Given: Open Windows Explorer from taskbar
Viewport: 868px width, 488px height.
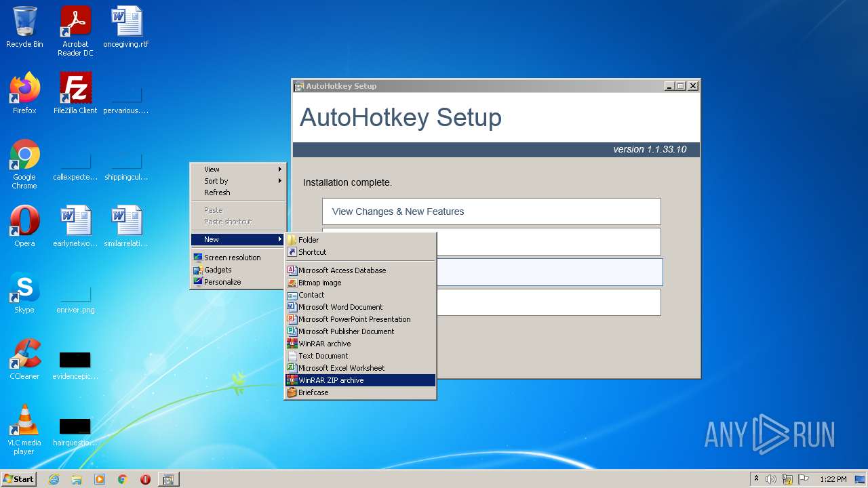Looking at the screenshot, I should [77, 479].
